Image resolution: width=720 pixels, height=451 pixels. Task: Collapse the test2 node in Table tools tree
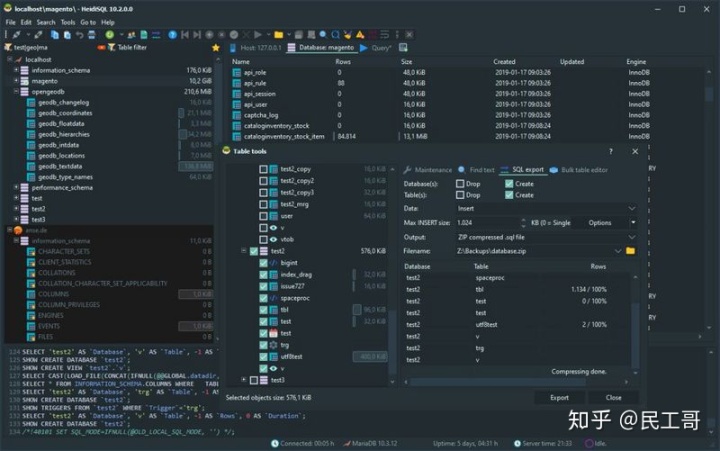point(244,251)
